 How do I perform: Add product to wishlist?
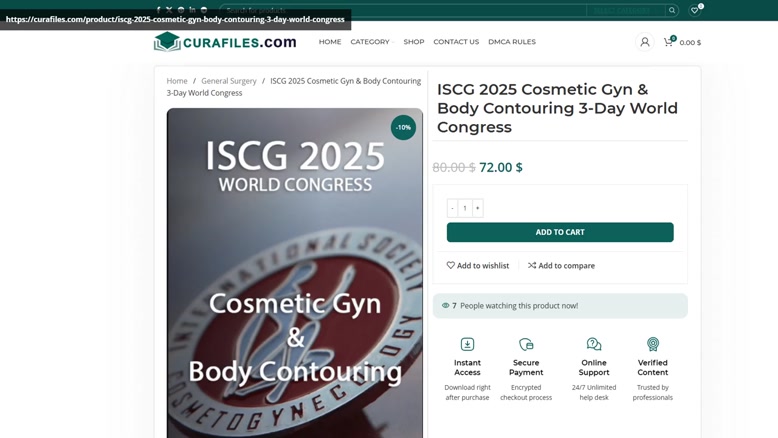coord(478,265)
